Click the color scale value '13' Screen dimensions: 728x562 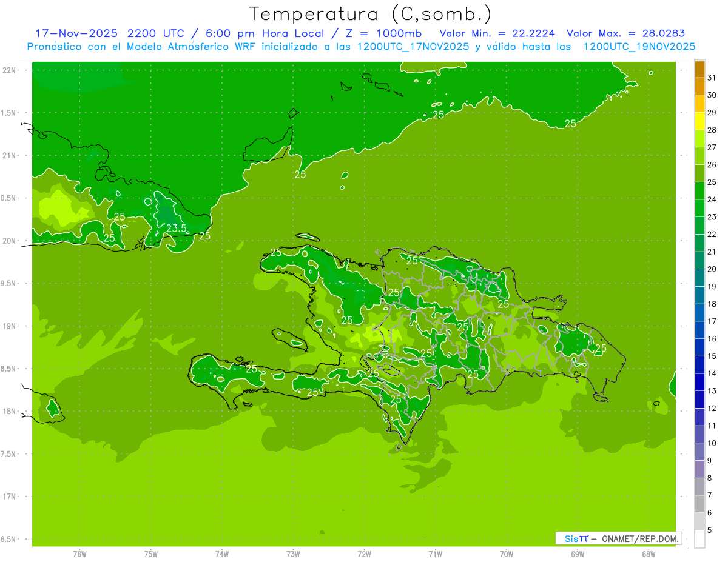click(712, 391)
